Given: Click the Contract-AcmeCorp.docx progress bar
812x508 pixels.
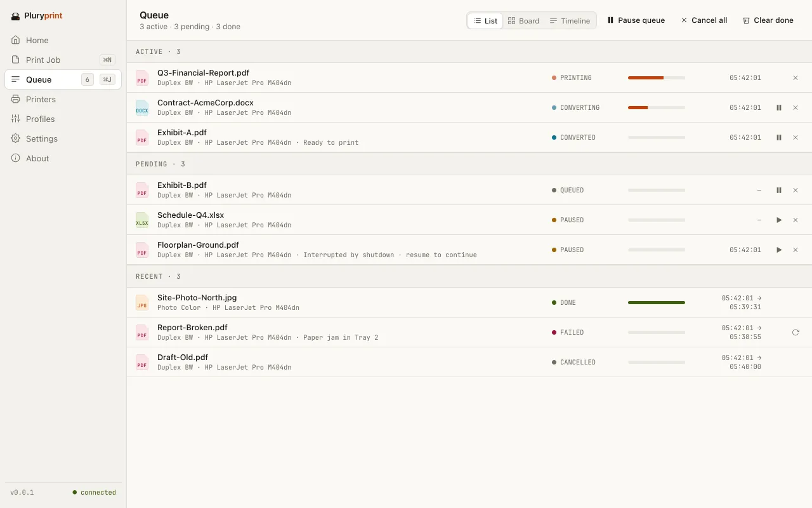Looking at the screenshot, I should tap(657, 107).
